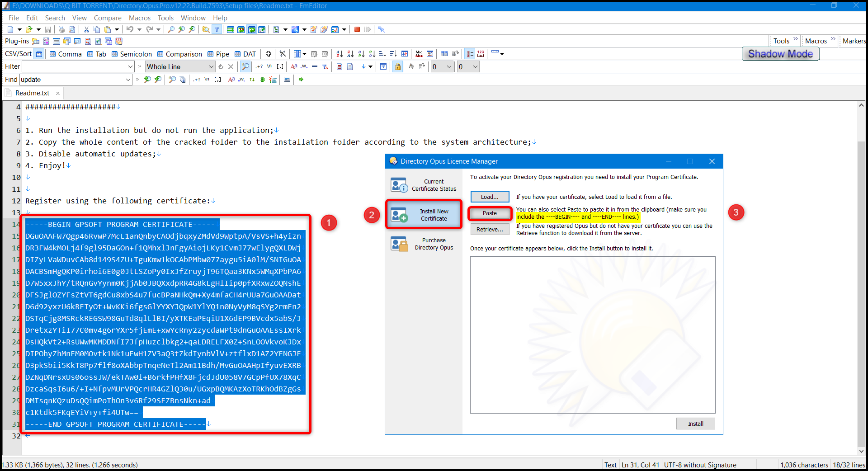Image resolution: width=868 pixels, height=471 pixels.
Task: Click the Cut scissors icon
Action: click(x=86, y=29)
